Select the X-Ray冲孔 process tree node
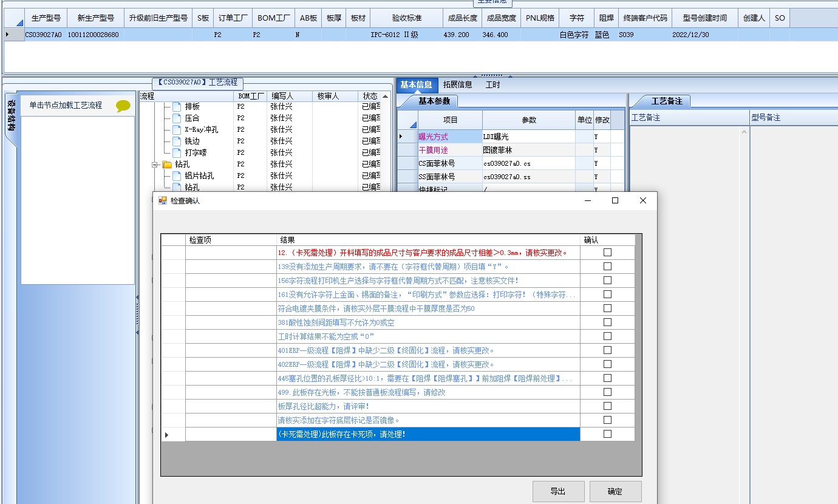 (202, 130)
